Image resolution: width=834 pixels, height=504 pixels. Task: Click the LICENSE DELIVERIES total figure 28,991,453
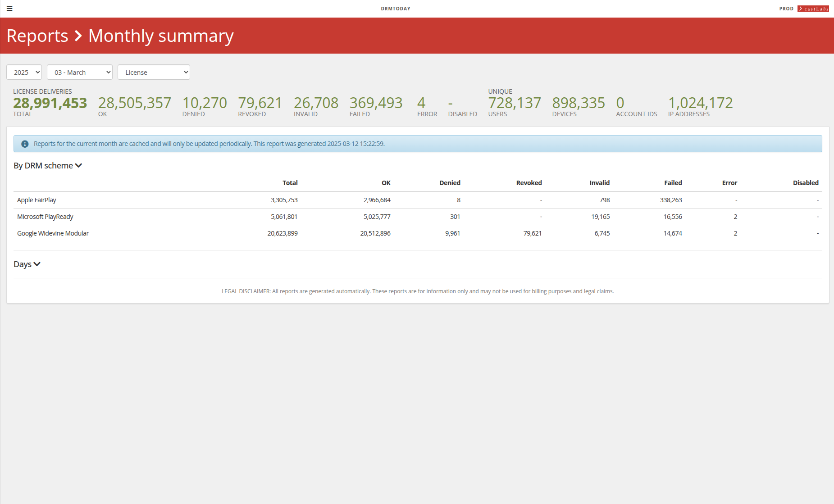point(50,103)
